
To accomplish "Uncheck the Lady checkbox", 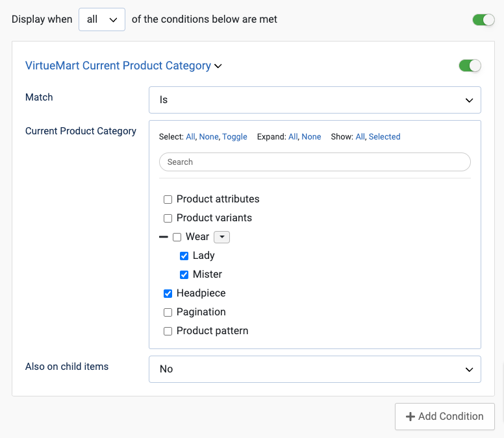I will click(x=184, y=256).
